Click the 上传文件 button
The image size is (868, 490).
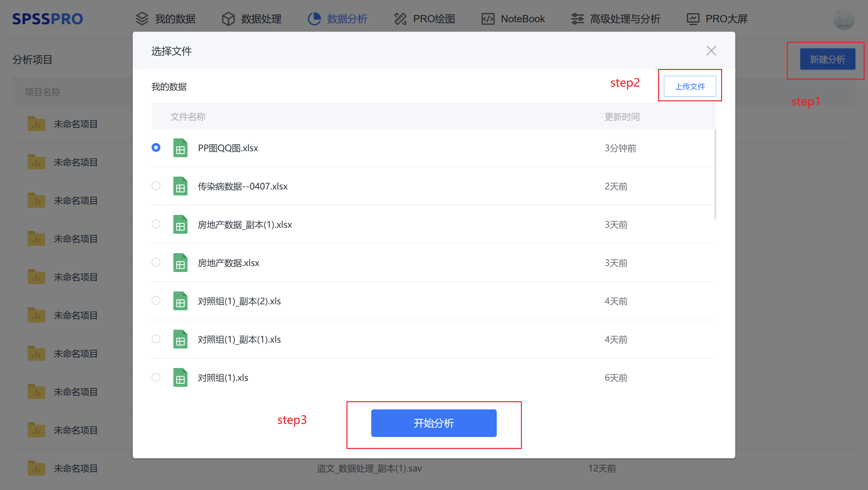(690, 86)
